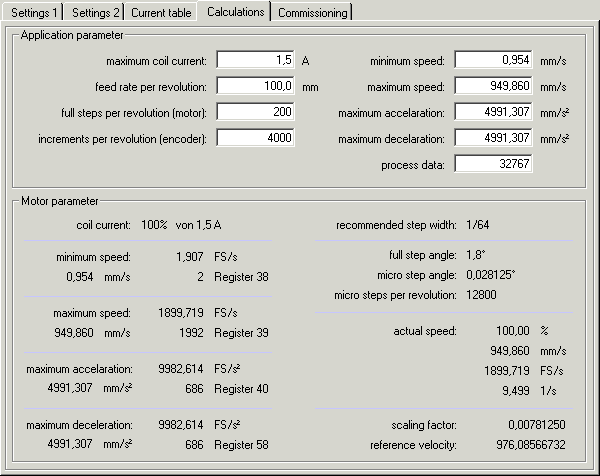Click the actual speed value '9,499' 1/s
The image size is (600, 476).
coord(516,391)
